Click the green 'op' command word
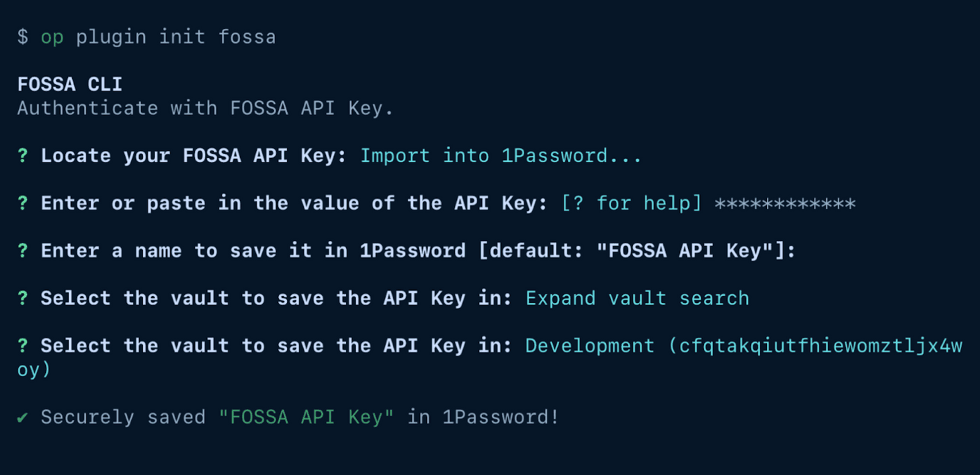This screenshot has height=475, width=980. click(x=52, y=37)
